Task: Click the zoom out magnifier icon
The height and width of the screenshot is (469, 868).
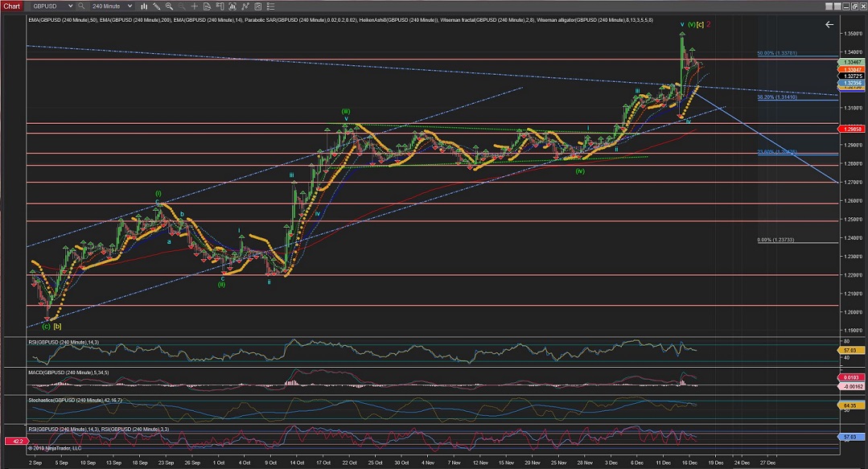Action: 182,6
